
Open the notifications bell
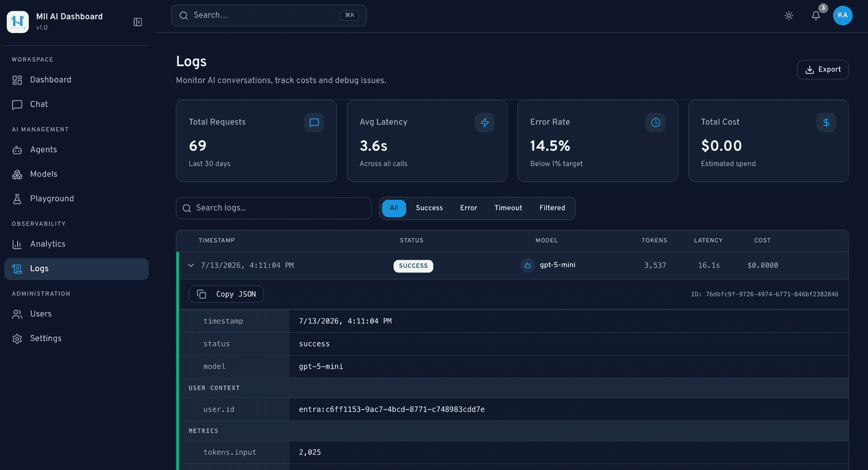(x=816, y=16)
